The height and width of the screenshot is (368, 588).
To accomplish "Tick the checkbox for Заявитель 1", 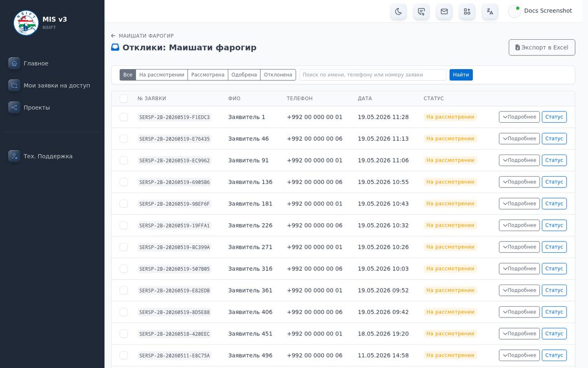I will click(x=123, y=117).
